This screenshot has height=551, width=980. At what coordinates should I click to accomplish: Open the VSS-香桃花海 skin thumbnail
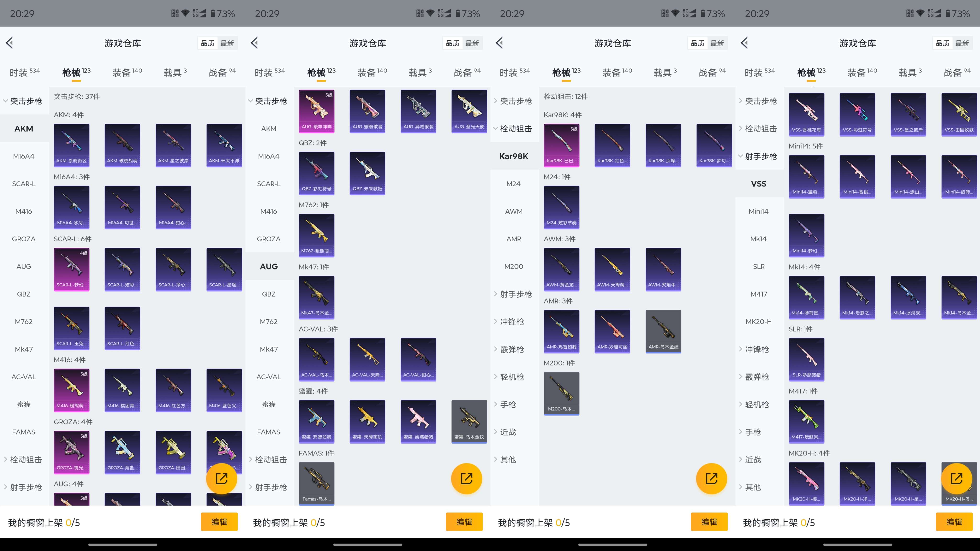(807, 114)
